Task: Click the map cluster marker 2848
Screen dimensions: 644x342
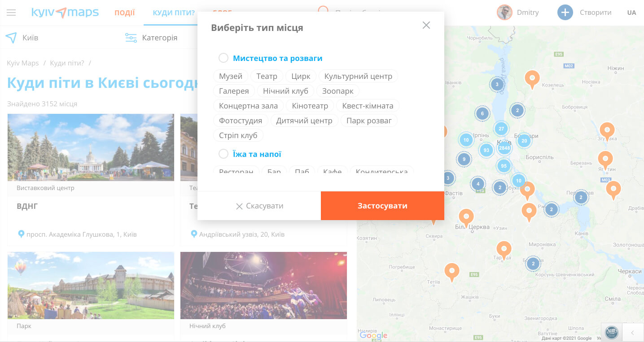Action: (504, 147)
